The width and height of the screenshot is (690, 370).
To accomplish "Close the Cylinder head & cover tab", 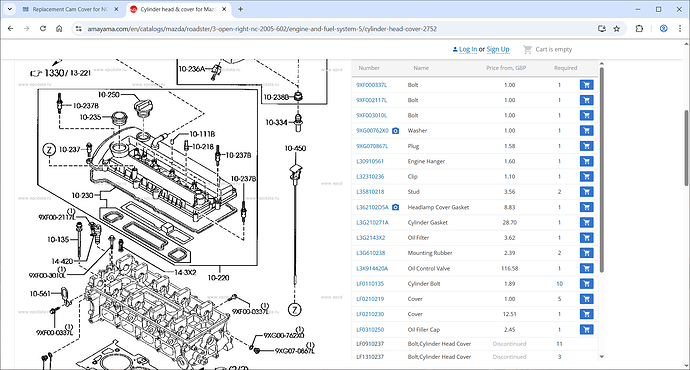I will (224, 9).
